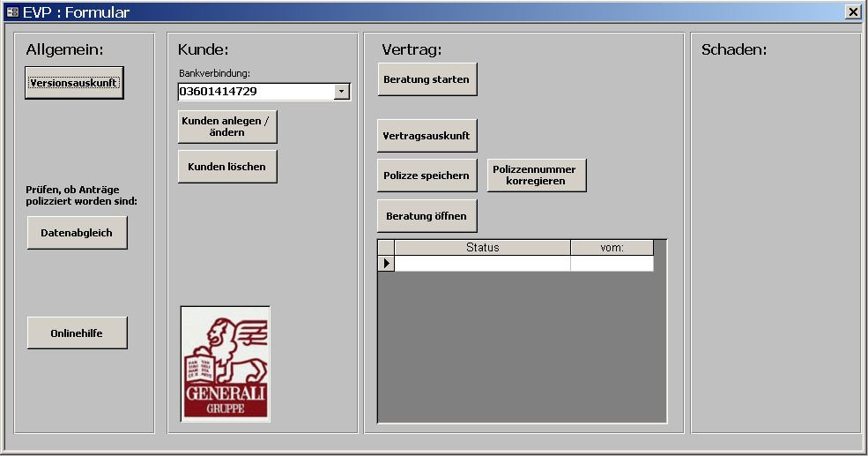Start a consultation with Beratung starten
The image size is (868, 456).
(427, 79)
